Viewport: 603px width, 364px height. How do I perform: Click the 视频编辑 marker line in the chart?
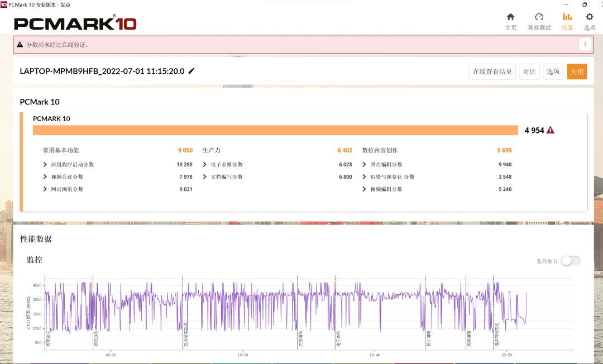[x=466, y=312]
